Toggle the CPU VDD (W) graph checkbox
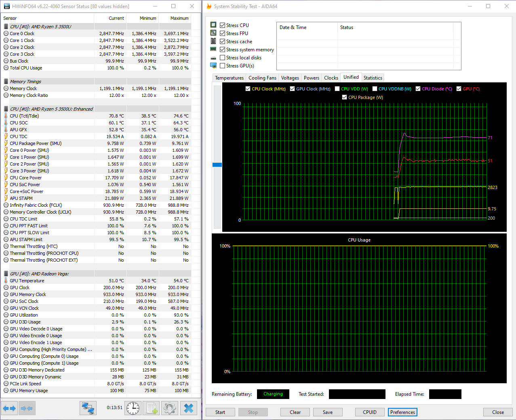The height and width of the screenshot is (420, 516). pos(337,89)
